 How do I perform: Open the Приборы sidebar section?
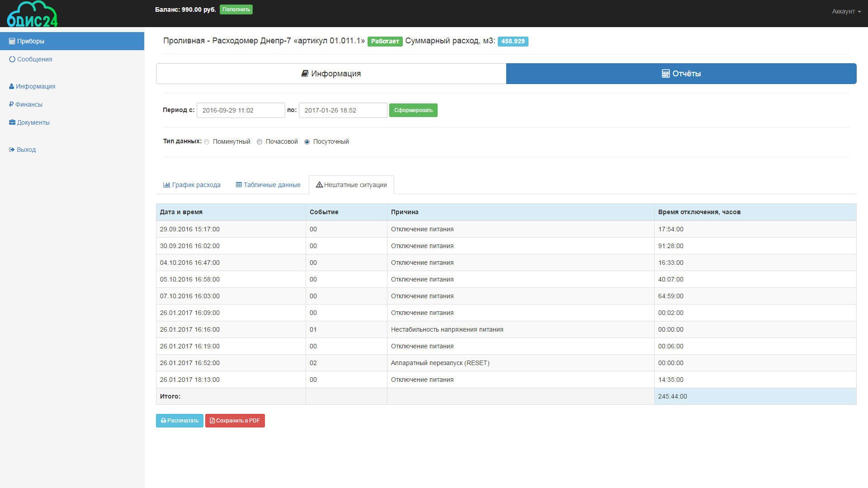pyautogui.click(x=72, y=41)
